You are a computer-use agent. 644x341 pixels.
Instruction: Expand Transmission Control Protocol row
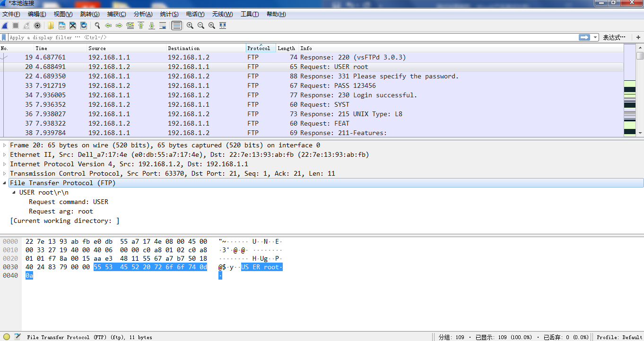pyautogui.click(x=5, y=173)
